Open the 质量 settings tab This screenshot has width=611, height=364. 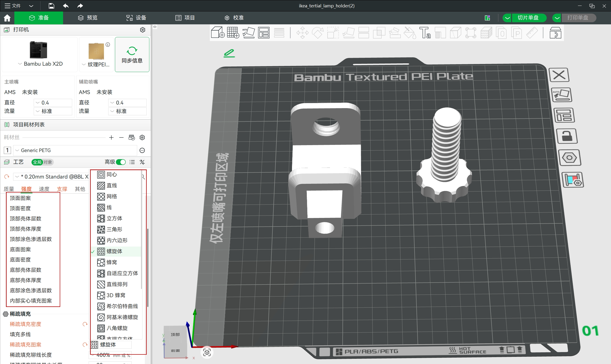point(9,189)
